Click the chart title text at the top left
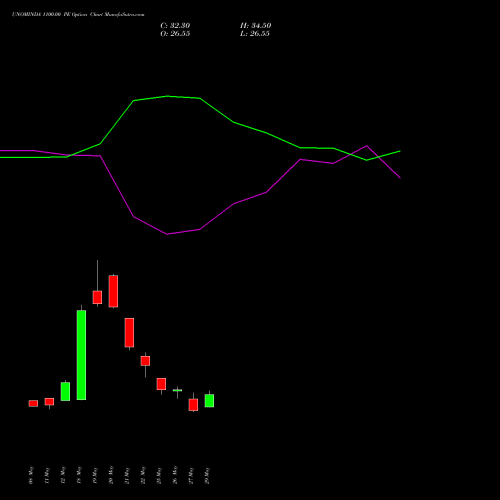 pos(78,15)
